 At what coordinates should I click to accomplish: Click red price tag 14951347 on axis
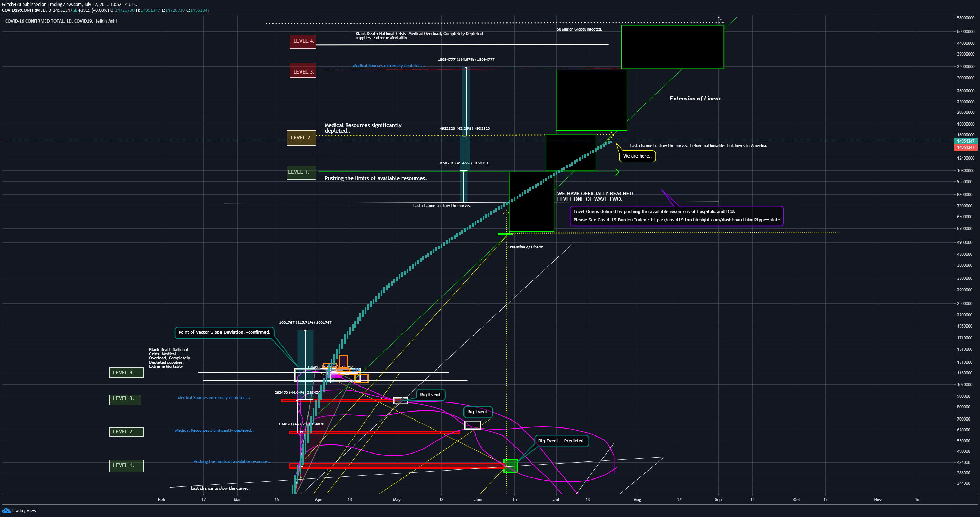[965, 147]
